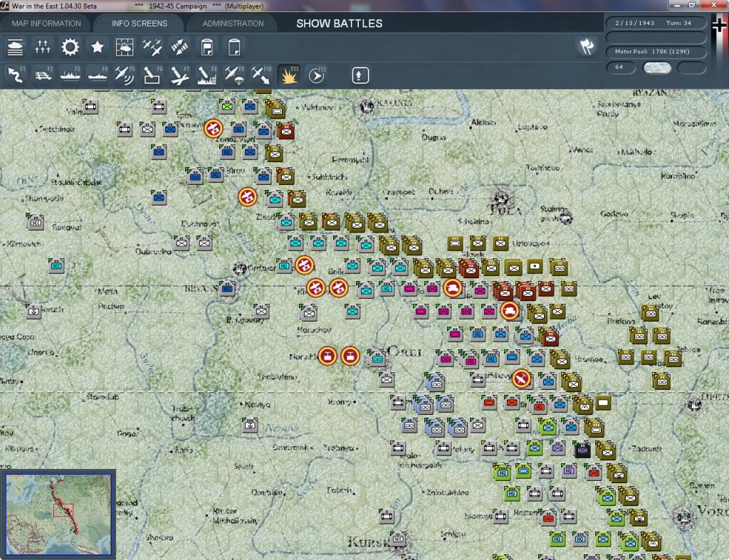The width and height of the screenshot is (729, 560).
Task: Click the air battle marker with plane
Action: [x=522, y=379]
